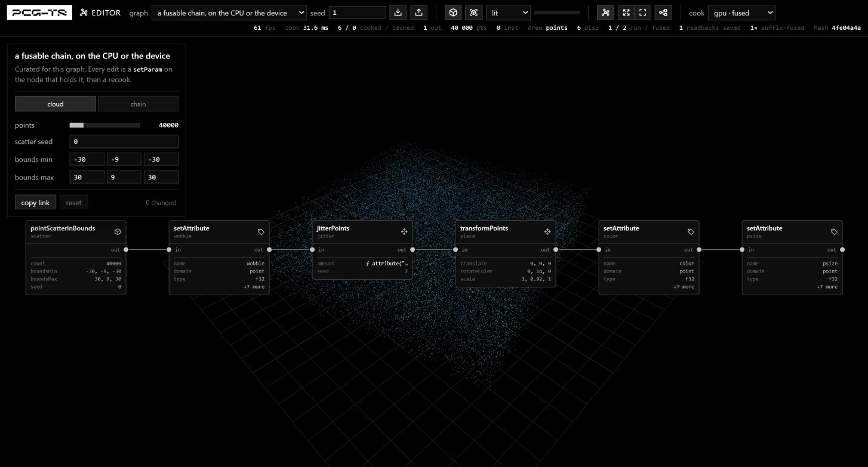This screenshot has width=868, height=467.
Task: Click the in port of jitterPoints node
Action: coord(312,250)
